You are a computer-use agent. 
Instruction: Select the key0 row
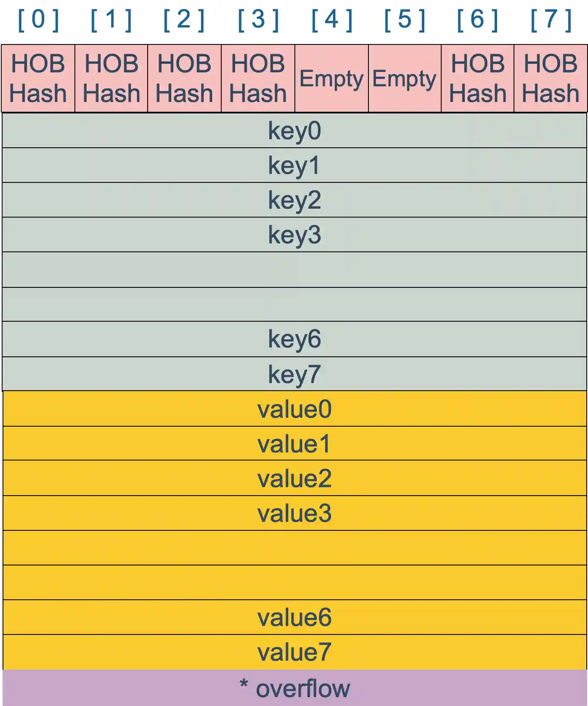point(294,130)
